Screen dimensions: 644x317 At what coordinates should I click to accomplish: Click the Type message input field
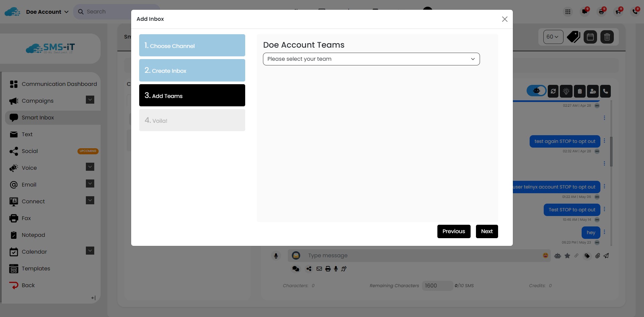pos(419,256)
